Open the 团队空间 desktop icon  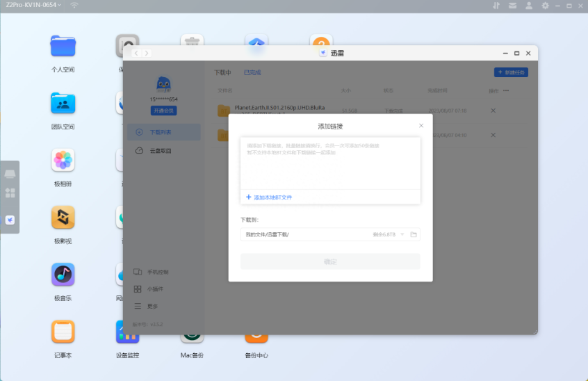point(63,103)
